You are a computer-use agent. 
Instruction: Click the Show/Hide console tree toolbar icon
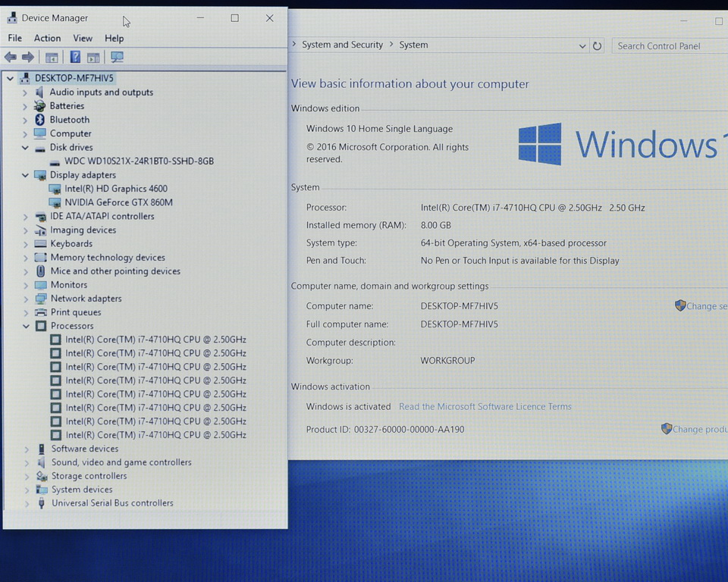[52, 58]
